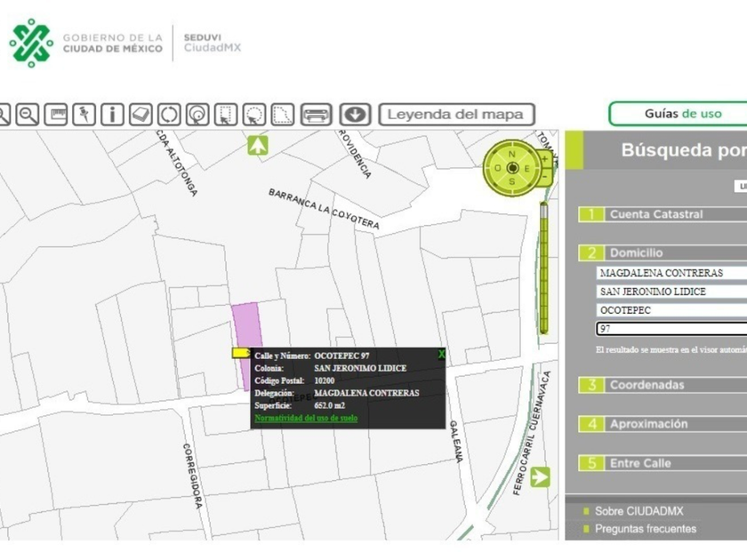This screenshot has width=747, height=560.
Task: Open the Leyenda del mapa button
Action: click(x=456, y=115)
